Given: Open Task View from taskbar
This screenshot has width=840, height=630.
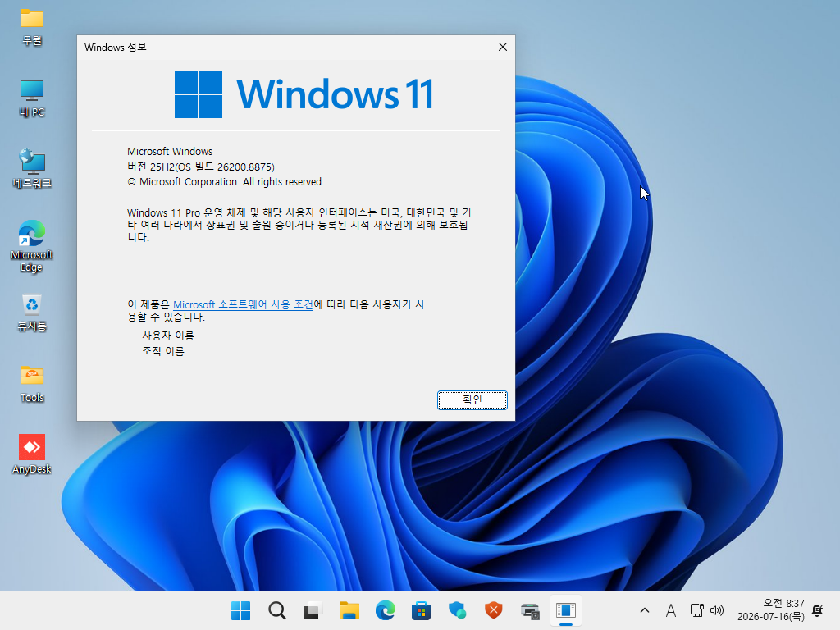Looking at the screenshot, I should (313, 610).
